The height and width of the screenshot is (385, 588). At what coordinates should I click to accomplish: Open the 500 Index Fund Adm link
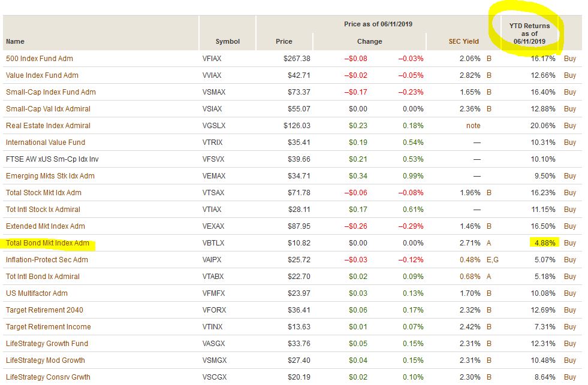coord(40,59)
